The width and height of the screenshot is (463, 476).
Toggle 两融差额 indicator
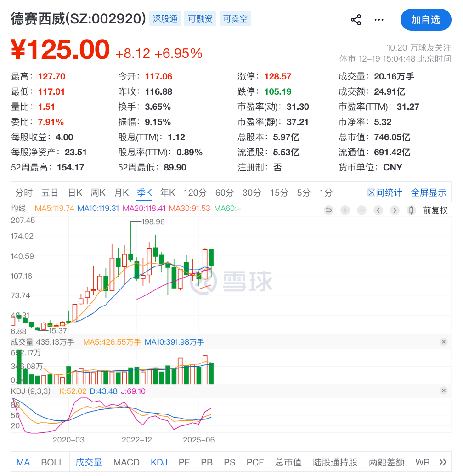click(387, 462)
